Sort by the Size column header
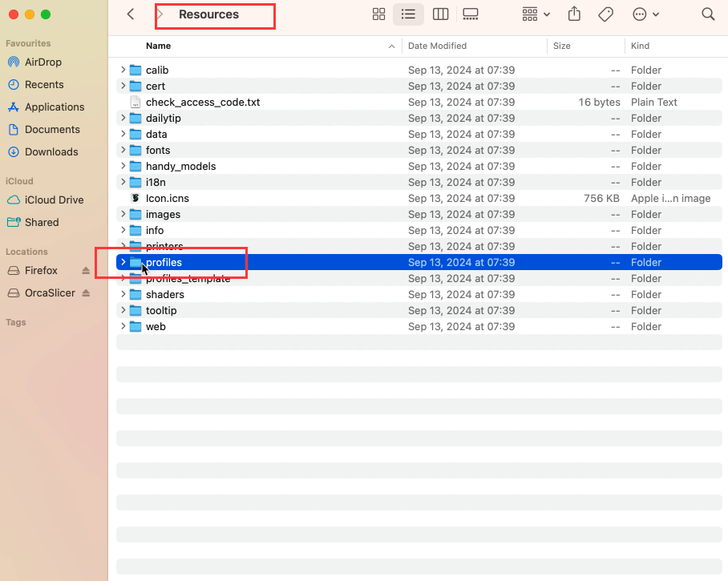The image size is (728, 581). [561, 46]
